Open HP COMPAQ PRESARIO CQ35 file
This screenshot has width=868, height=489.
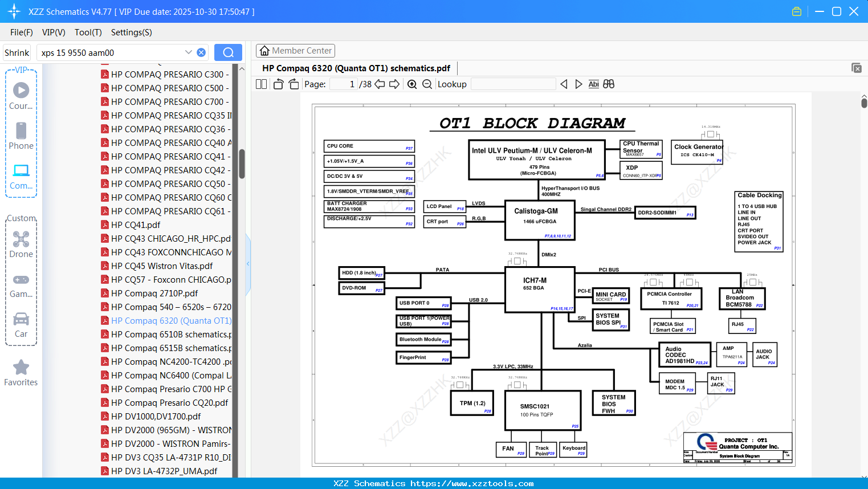tap(165, 115)
